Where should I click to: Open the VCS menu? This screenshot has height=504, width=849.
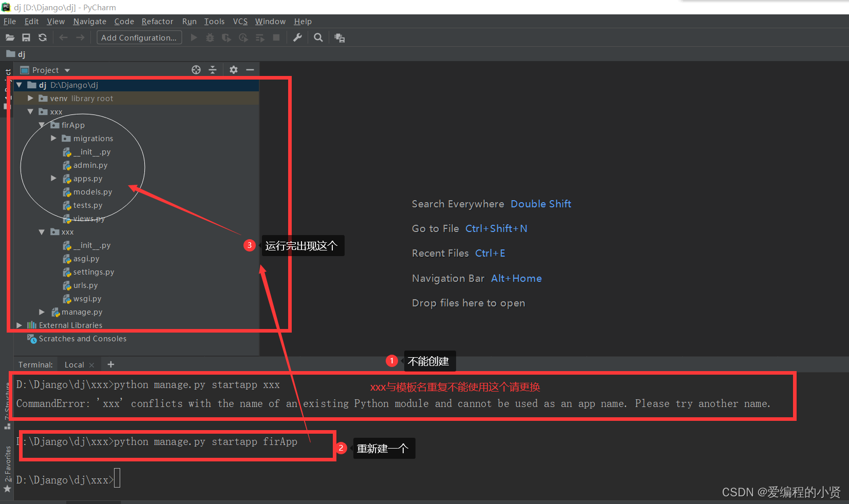tap(240, 22)
